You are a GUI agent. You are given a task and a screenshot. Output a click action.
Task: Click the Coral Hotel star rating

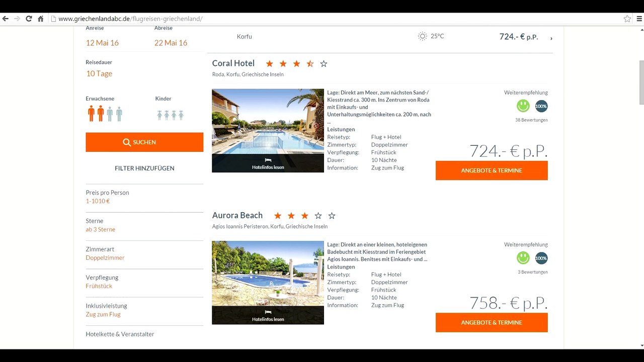pos(296,64)
